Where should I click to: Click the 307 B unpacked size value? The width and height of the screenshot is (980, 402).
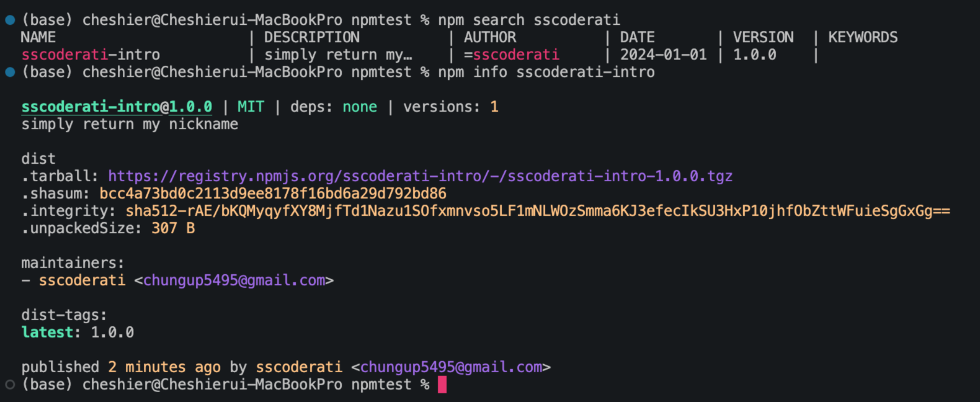click(x=173, y=228)
